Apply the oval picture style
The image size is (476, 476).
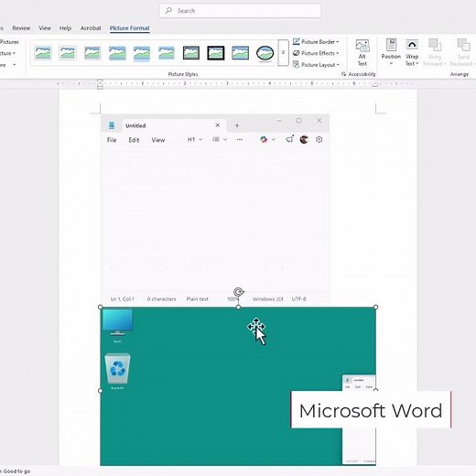265,53
